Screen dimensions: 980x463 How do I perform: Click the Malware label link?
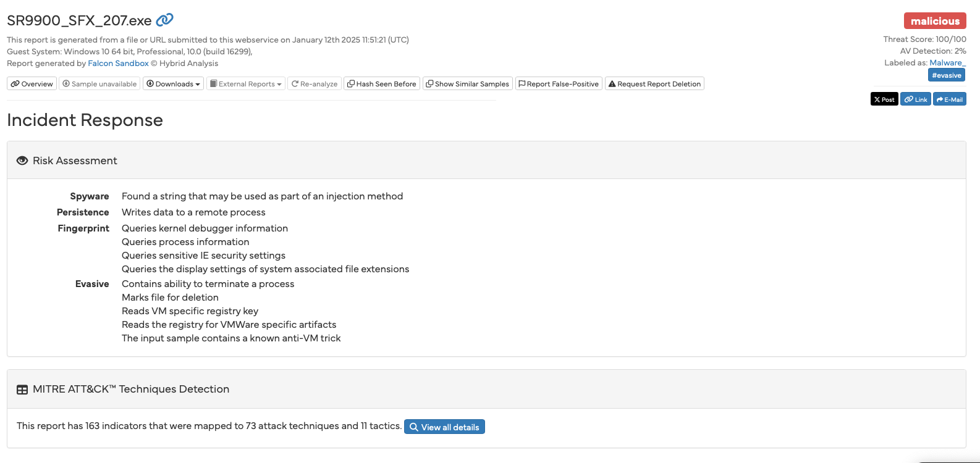point(947,63)
